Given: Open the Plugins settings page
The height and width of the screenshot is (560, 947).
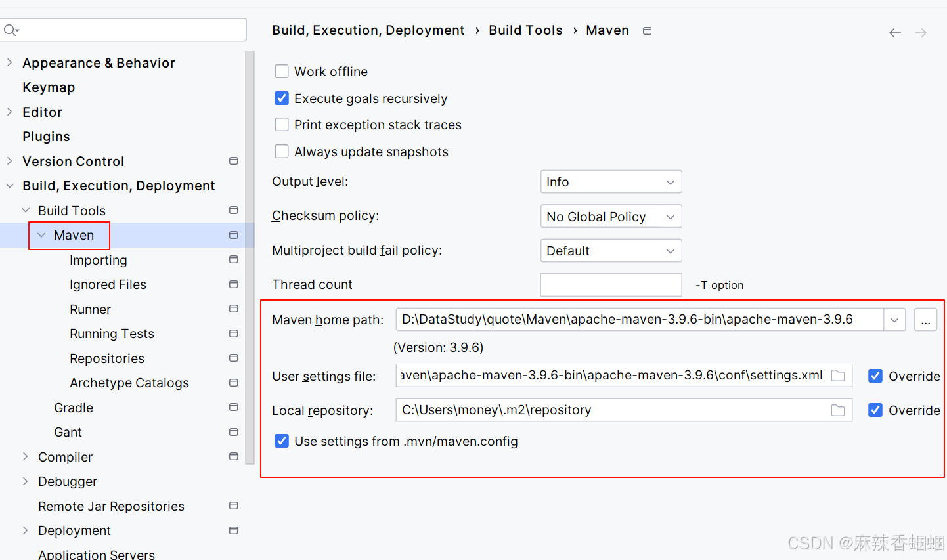Looking at the screenshot, I should click(x=46, y=137).
